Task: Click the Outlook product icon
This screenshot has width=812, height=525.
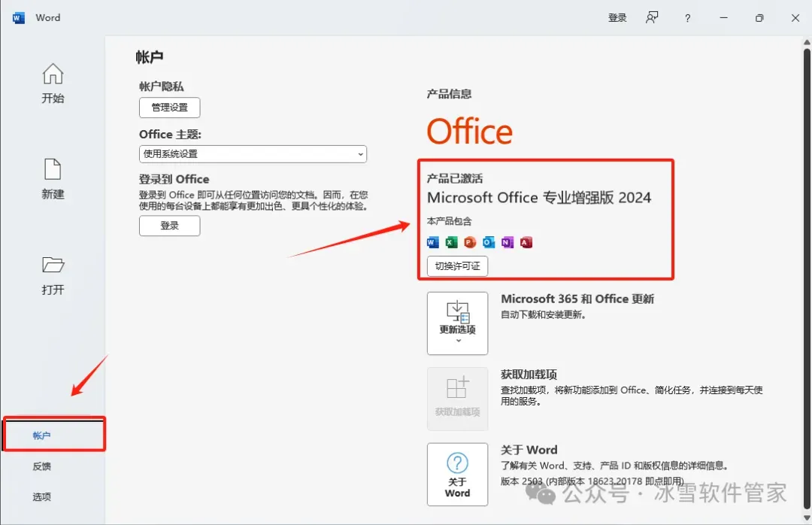Action: 489,242
